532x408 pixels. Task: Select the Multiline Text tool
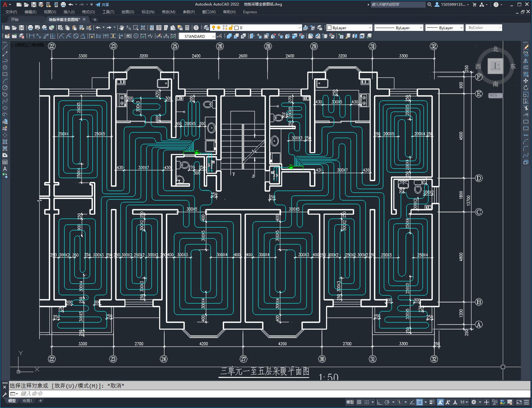coord(5,169)
